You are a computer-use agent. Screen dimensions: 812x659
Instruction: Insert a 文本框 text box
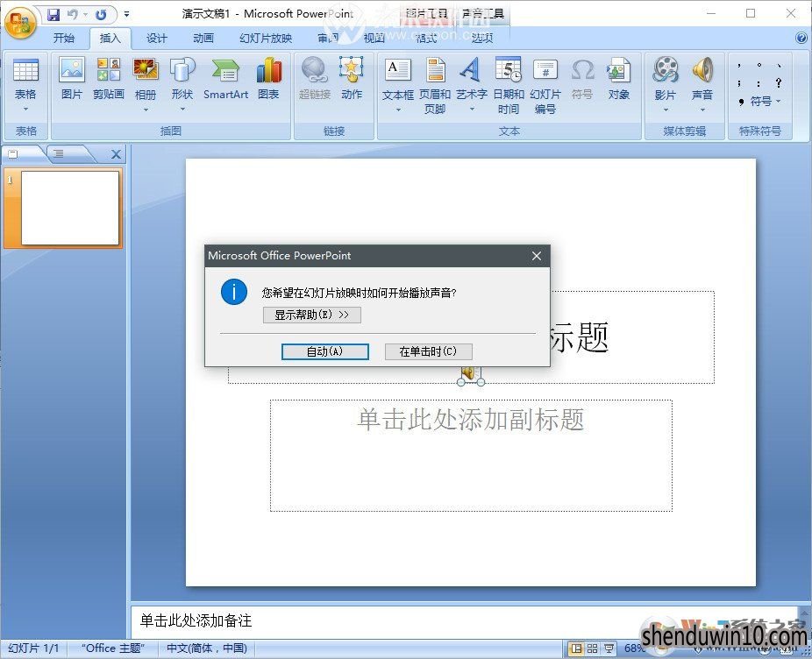coord(398,70)
